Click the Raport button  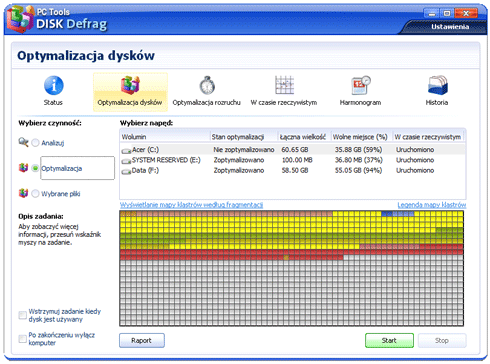tap(142, 340)
